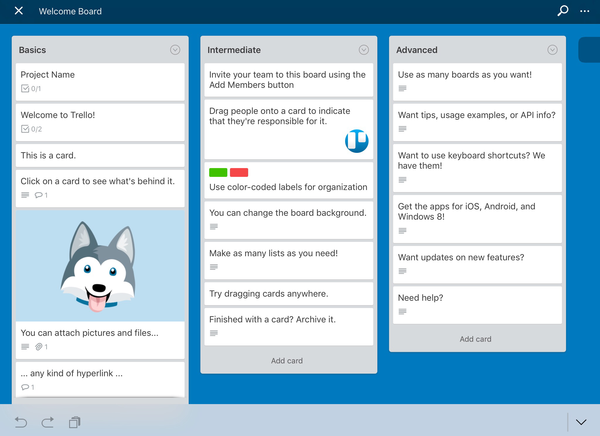600x436 pixels.
Task: Click description icon on 'Use as many boards' card
Action: point(403,88)
